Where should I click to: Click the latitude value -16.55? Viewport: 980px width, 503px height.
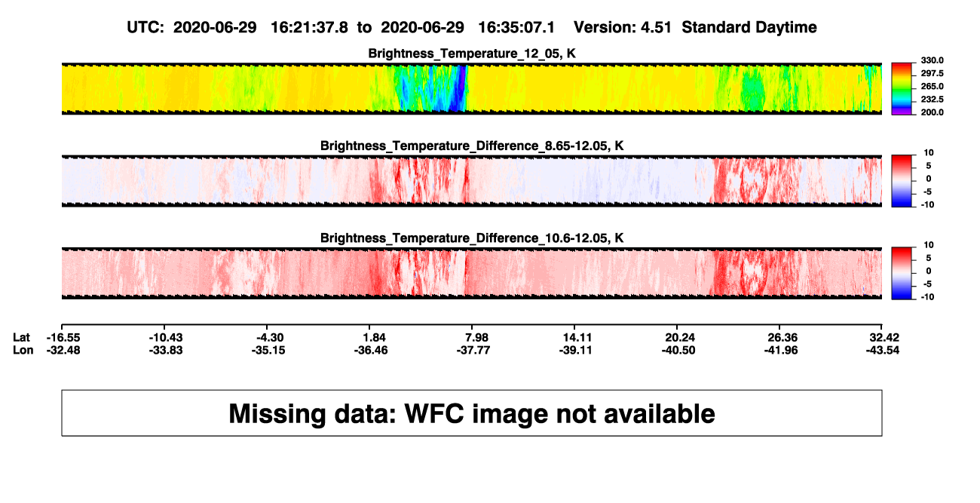pyautogui.click(x=63, y=337)
